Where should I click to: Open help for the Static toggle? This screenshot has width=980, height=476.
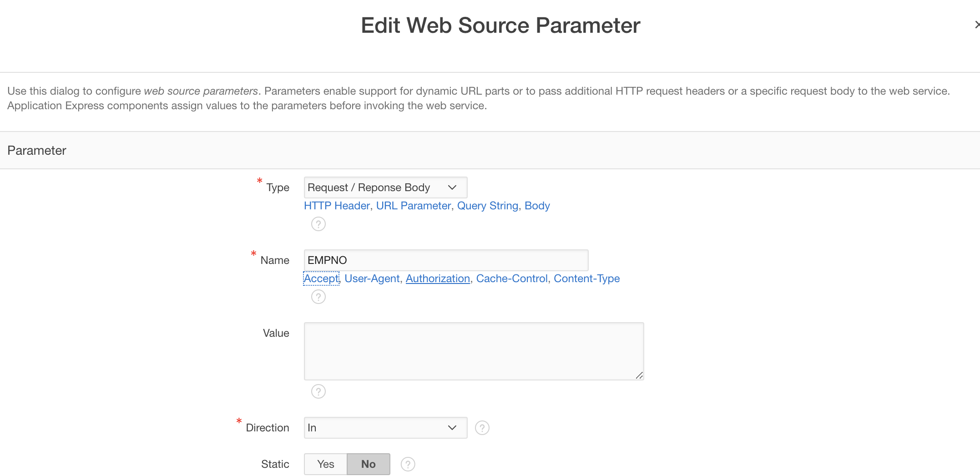tap(408, 464)
